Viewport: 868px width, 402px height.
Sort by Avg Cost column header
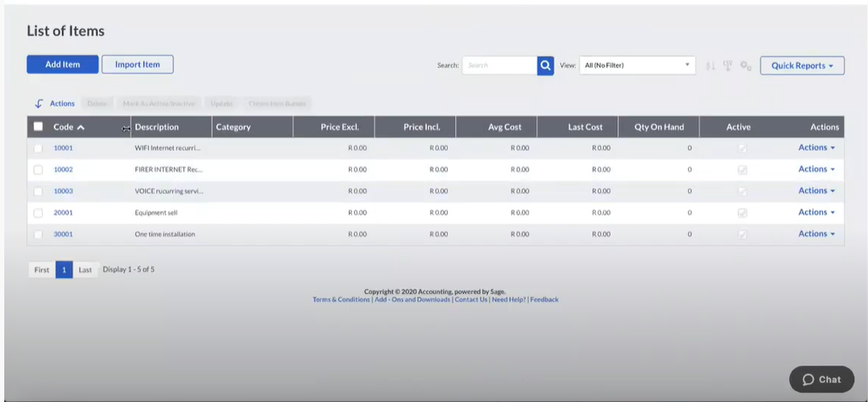point(505,127)
